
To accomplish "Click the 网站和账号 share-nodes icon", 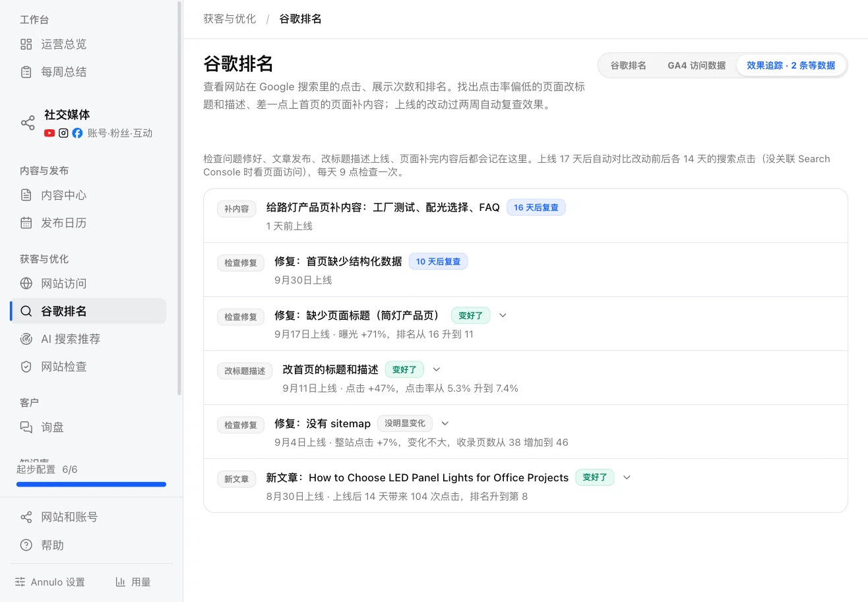I will tap(26, 517).
